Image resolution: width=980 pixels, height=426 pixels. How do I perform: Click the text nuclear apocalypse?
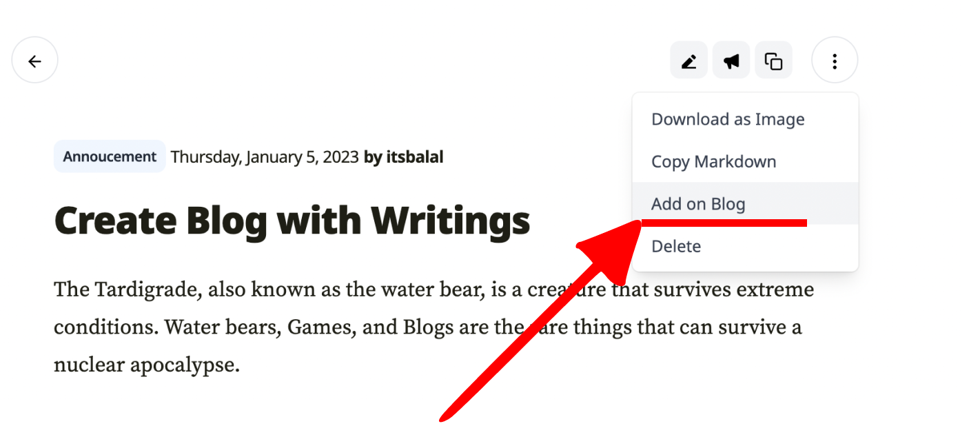coord(147,365)
